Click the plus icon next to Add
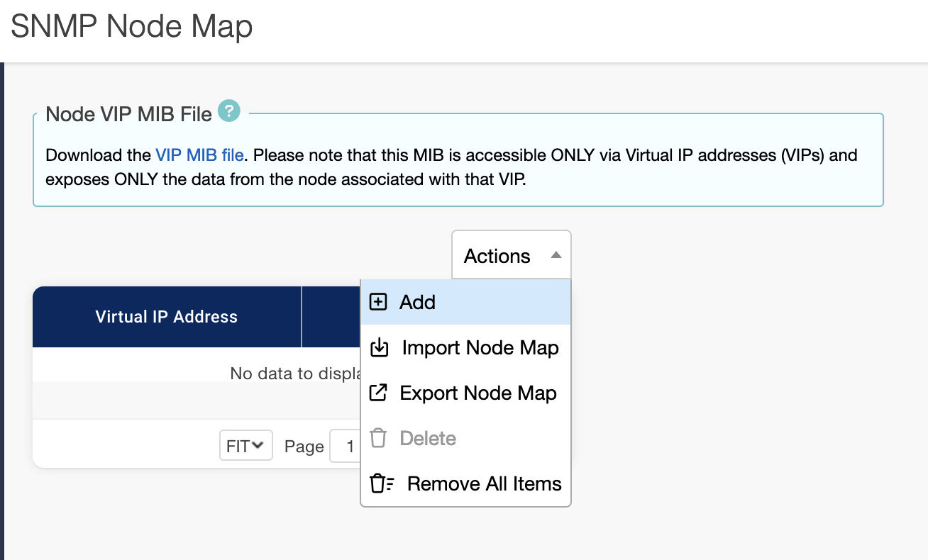The height and width of the screenshot is (560, 928). coord(379,302)
